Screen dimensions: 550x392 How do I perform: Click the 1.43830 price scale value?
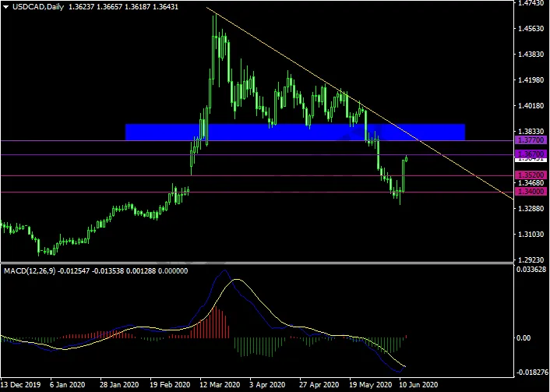pyautogui.click(x=531, y=55)
